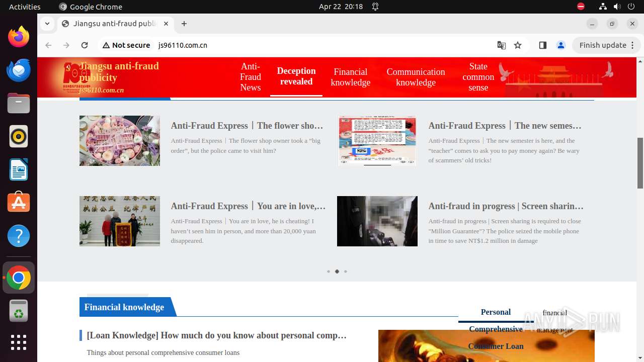Click the browser back arrow
This screenshot has height=362, width=644.
click(x=48, y=45)
